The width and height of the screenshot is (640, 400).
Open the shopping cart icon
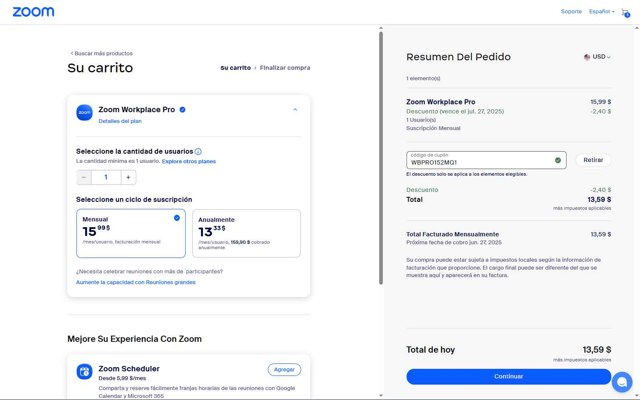coord(625,12)
